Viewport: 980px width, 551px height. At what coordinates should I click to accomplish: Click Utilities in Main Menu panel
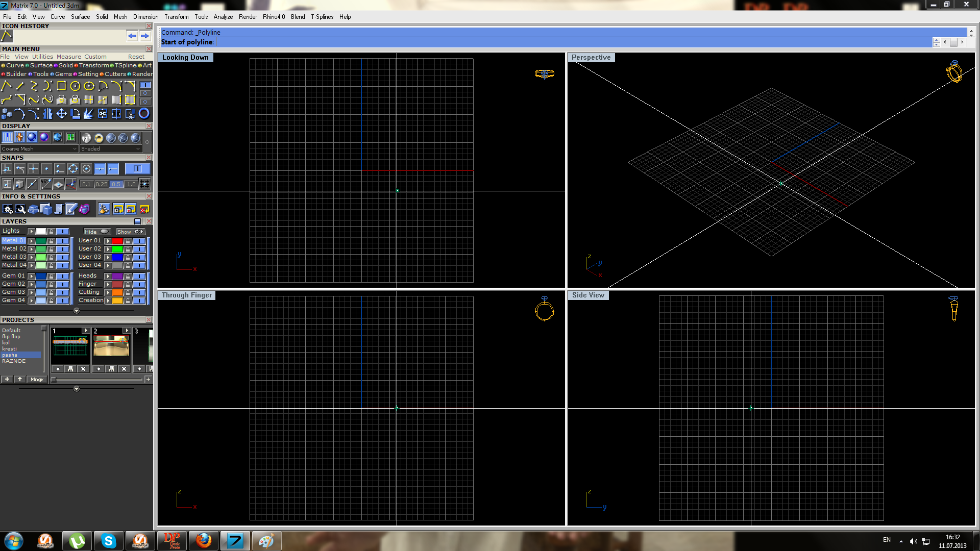click(x=42, y=57)
